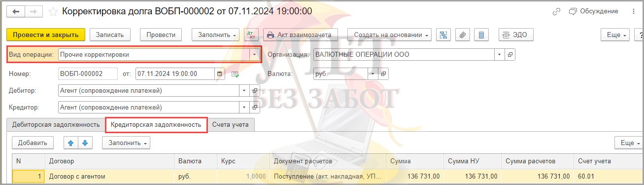Show Дт/Кт postings icon

(x=251, y=35)
